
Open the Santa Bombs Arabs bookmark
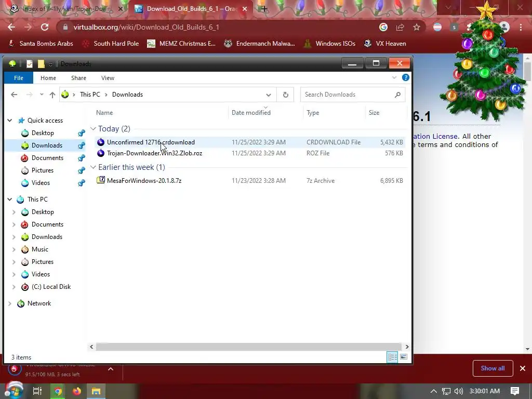click(x=41, y=44)
